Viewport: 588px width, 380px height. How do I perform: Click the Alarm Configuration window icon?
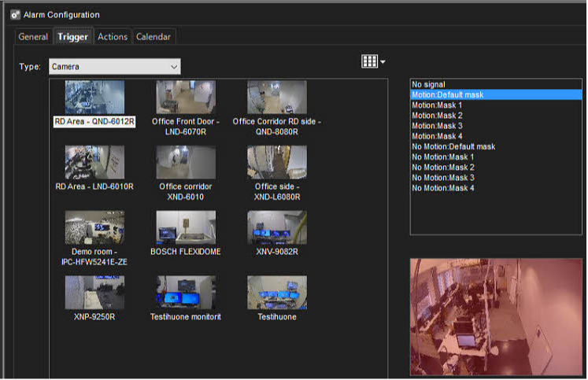click(x=14, y=14)
